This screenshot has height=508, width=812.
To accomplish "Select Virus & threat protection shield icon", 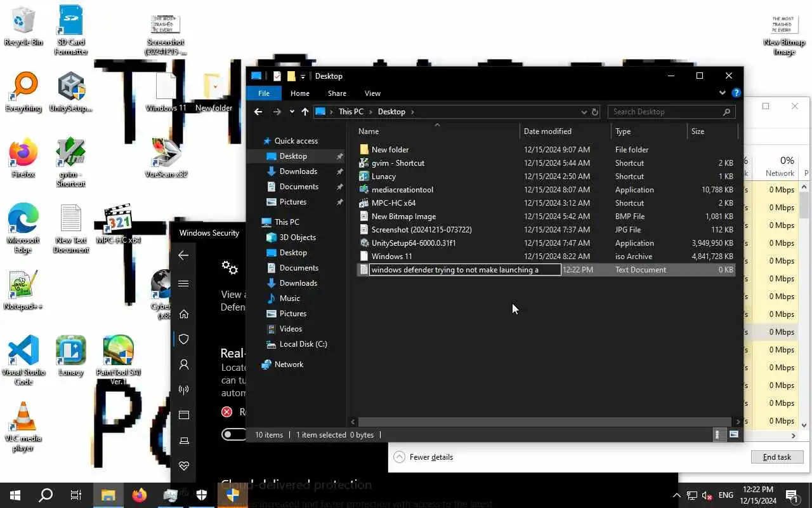I will click(x=183, y=339).
